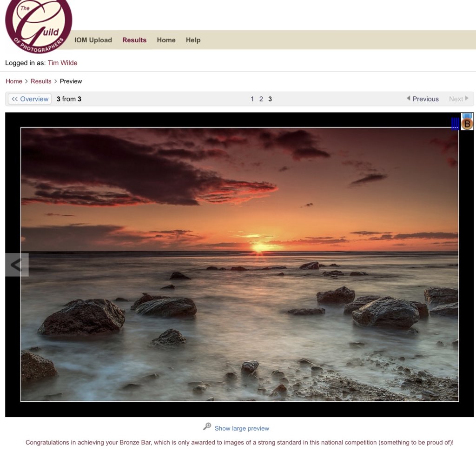Click the '3 from 3' counter text
Image resolution: width=476 pixels, height=452 pixels.
click(69, 99)
